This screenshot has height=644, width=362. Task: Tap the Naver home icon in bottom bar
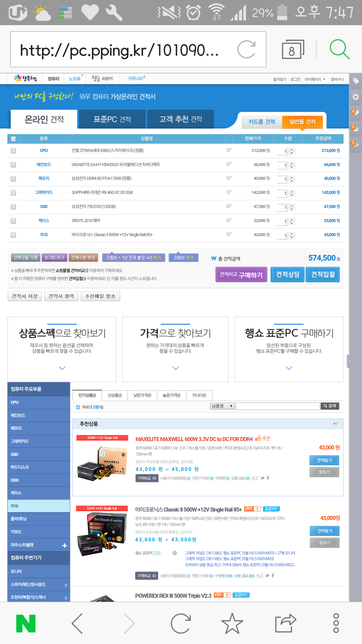[x=26, y=624]
